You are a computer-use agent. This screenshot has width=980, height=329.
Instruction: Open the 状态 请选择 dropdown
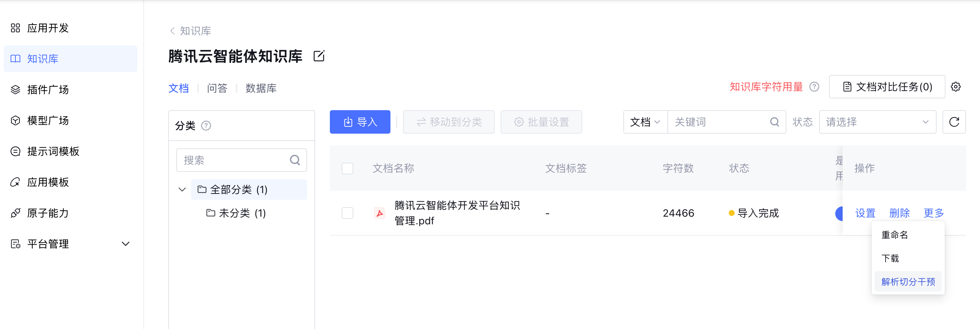tap(877, 122)
